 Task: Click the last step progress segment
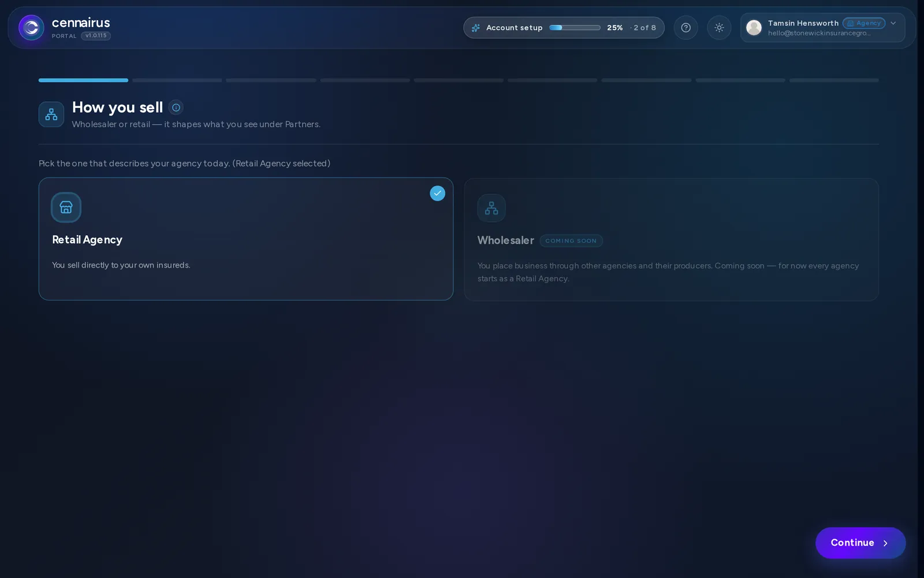[834, 80]
